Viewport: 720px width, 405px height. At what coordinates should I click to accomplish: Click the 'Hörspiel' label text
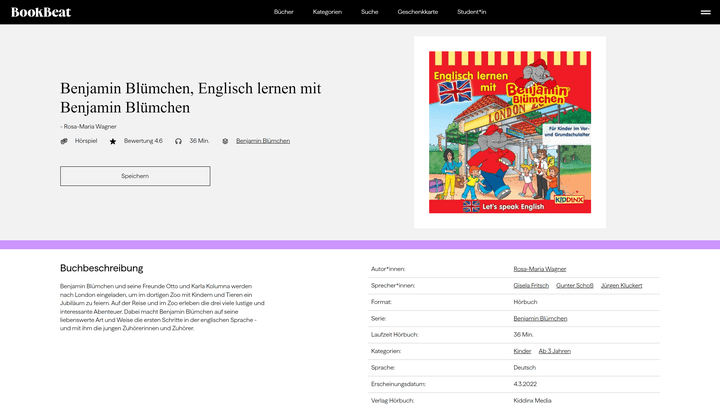tap(86, 141)
